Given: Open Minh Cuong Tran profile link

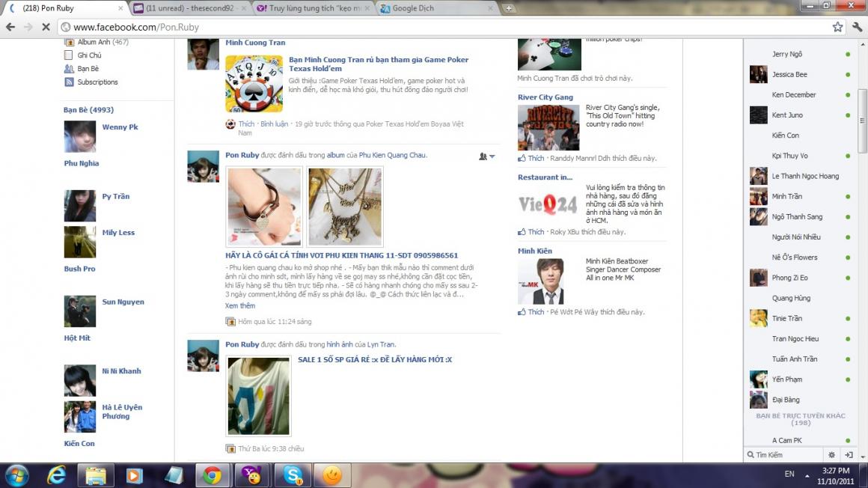Looking at the screenshot, I should coord(255,43).
